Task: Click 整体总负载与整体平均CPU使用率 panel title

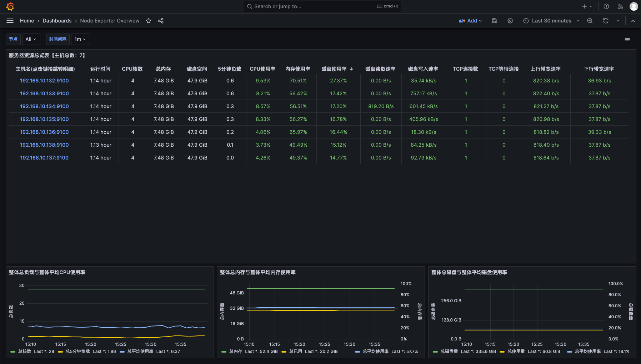Action: click(47, 272)
